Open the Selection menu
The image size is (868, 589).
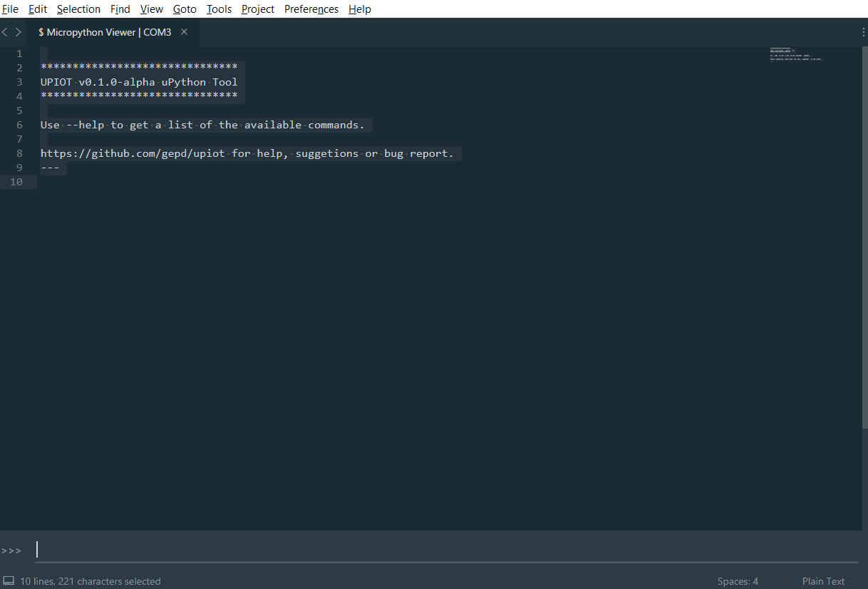[x=78, y=9]
